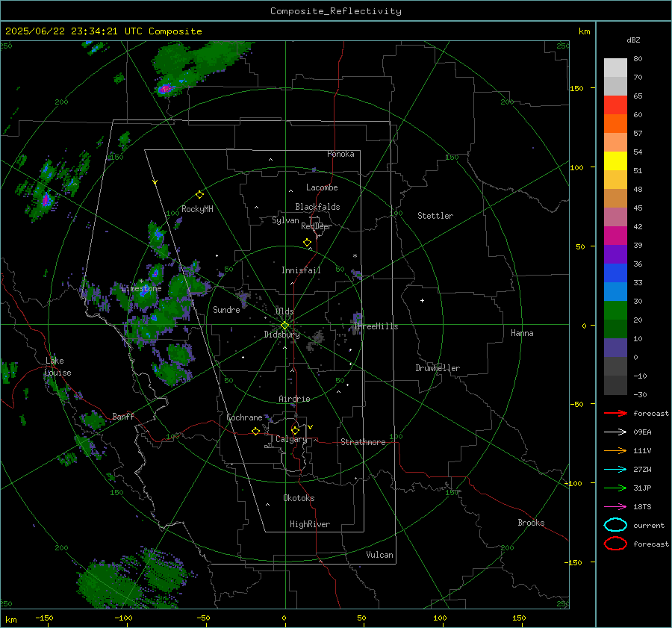Click the dBZ scale heading
The height and width of the screenshot is (628, 672).
coord(633,40)
